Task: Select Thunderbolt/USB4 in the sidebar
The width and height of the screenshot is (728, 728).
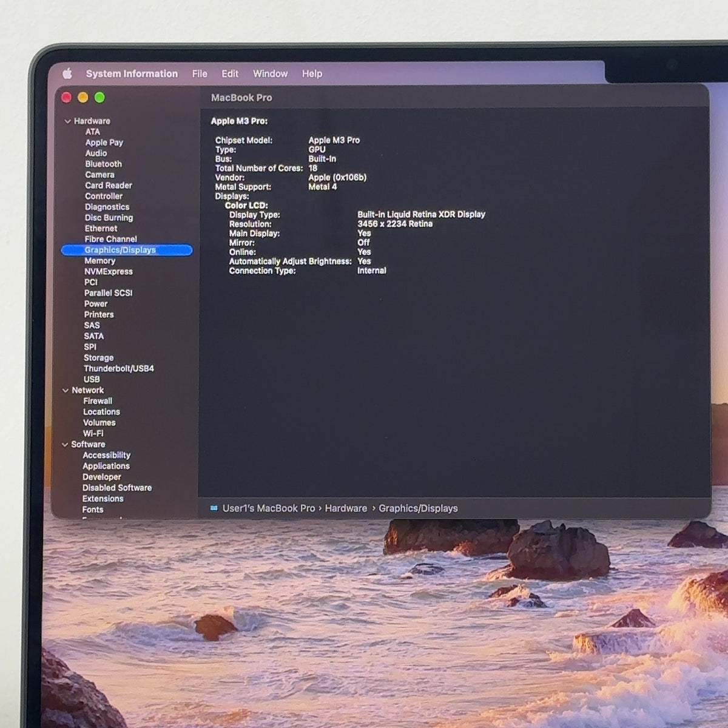Action: click(119, 369)
